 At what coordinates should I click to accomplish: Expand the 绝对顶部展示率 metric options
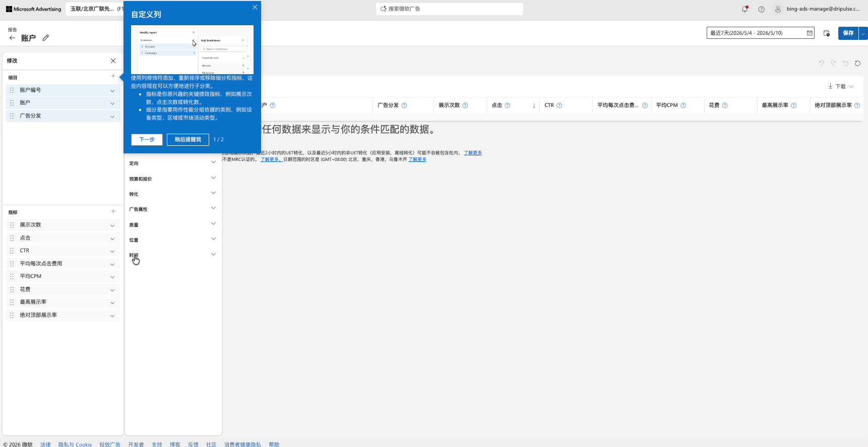112,316
